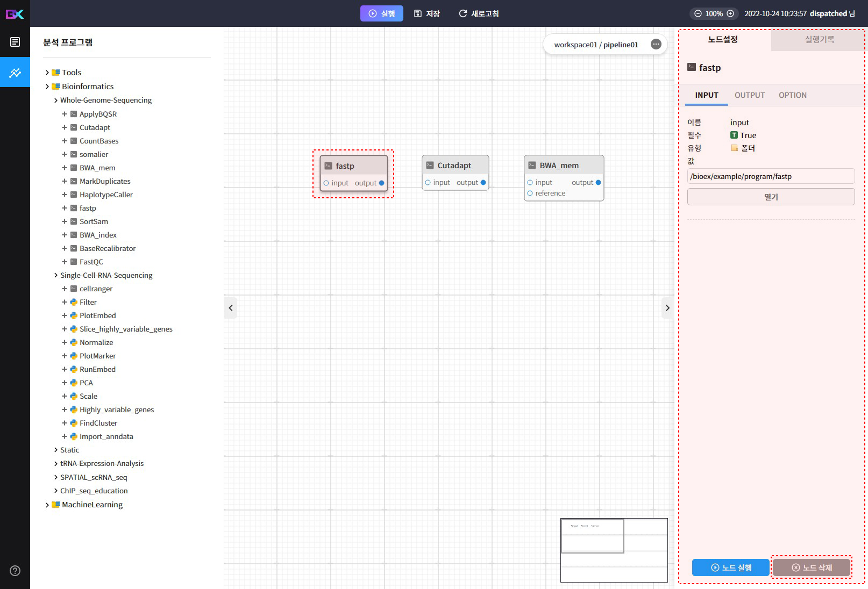
Task: Select Highly_variable_genes in program tree
Action: coord(117,410)
